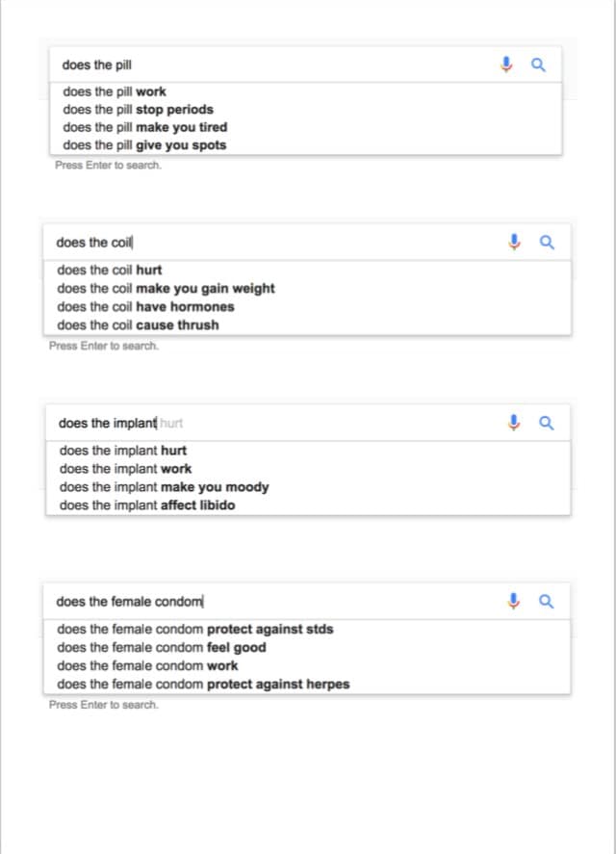The height and width of the screenshot is (854, 616).
Task: Pick "does the pill make you tired"
Action: click(144, 127)
